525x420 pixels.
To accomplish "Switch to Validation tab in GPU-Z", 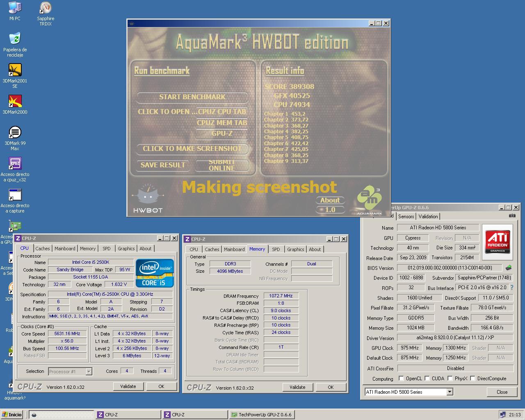I will click(428, 217).
